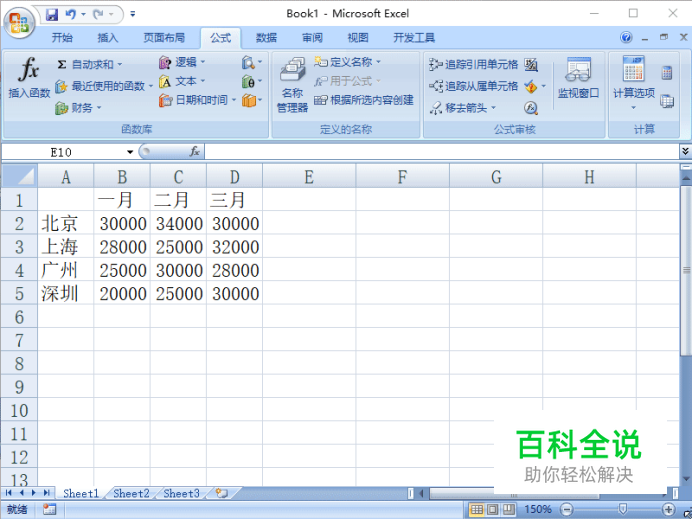The image size is (692, 519).
Task: Undo the last action
Action: (70, 15)
